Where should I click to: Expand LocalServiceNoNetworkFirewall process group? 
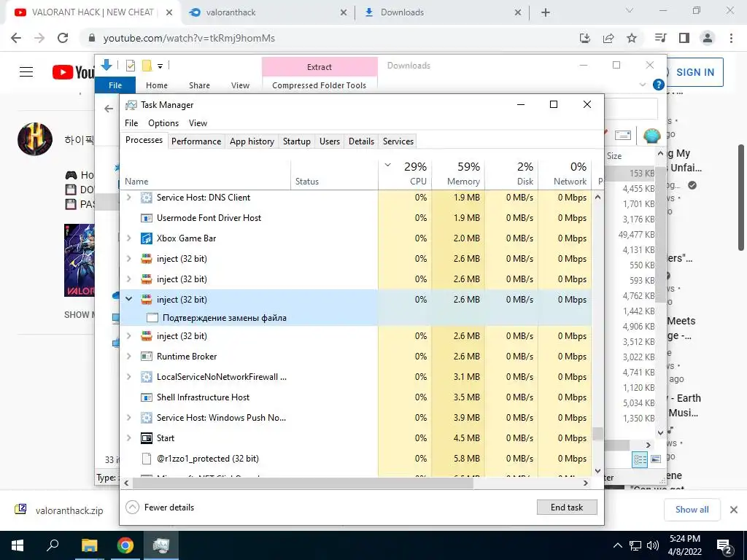point(128,377)
